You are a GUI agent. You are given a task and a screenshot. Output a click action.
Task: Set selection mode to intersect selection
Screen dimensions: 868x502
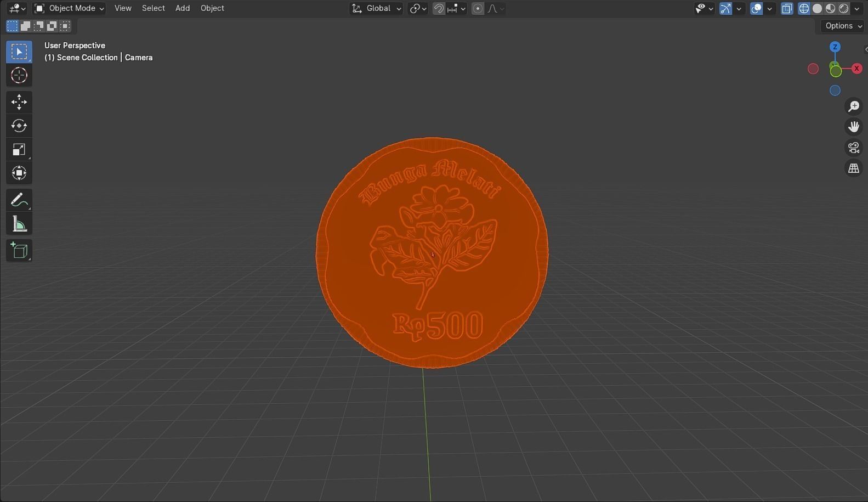coord(65,26)
